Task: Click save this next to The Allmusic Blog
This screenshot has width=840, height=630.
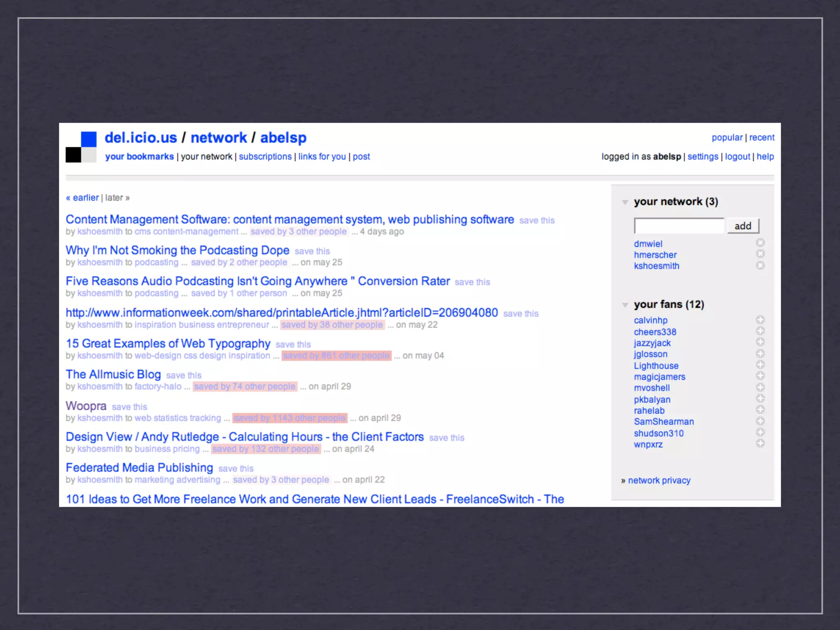Action: [184, 375]
